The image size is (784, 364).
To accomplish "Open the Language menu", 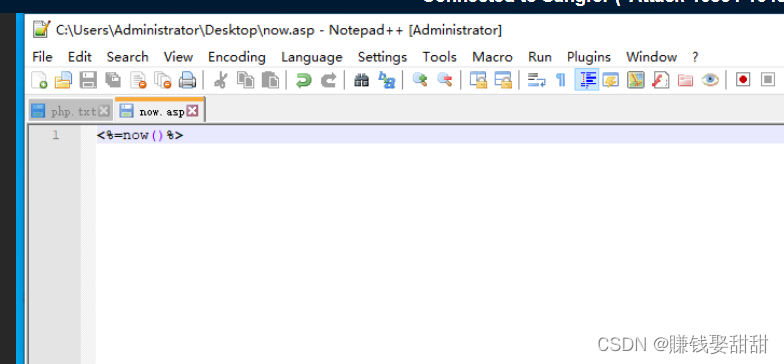I will coord(312,57).
